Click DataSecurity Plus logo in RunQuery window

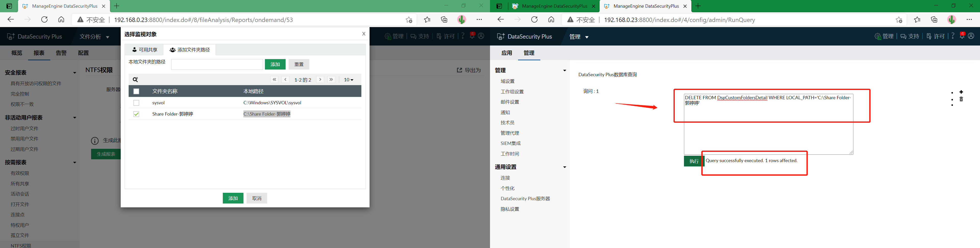tap(524, 37)
